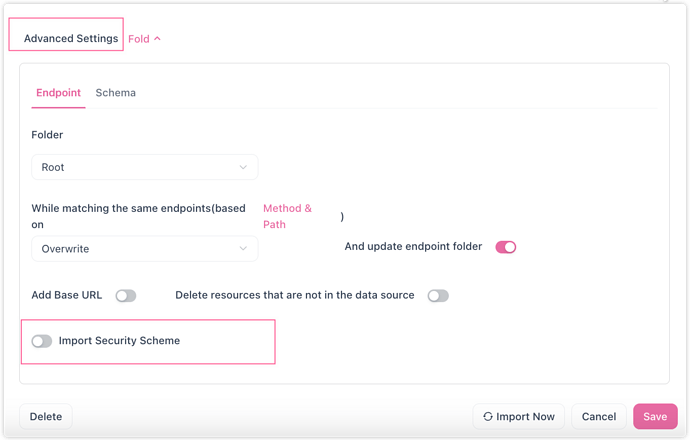Click the Advanced Settings heading
The height and width of the screenshot is (440, 690).
point(71,38)
